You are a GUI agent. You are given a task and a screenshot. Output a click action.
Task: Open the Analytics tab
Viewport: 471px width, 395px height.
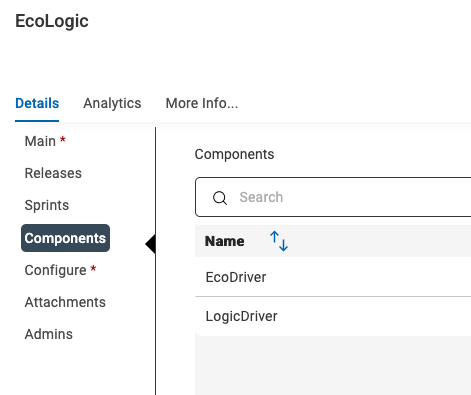pyautogui.click(x=112, y=103)
